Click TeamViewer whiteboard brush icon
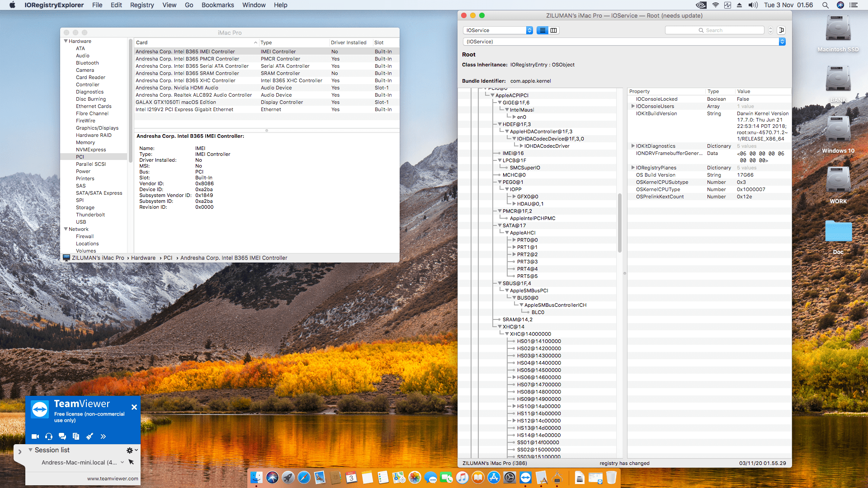868x488 pixels. [90, 436]
